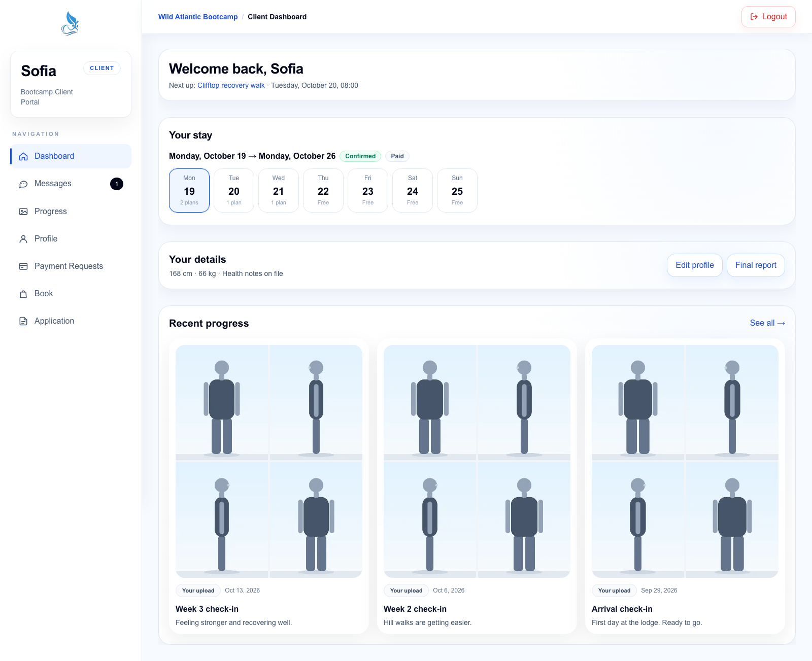
Task: Click the Dashboard home icon in sidebar
Action: tap(23, 156)
